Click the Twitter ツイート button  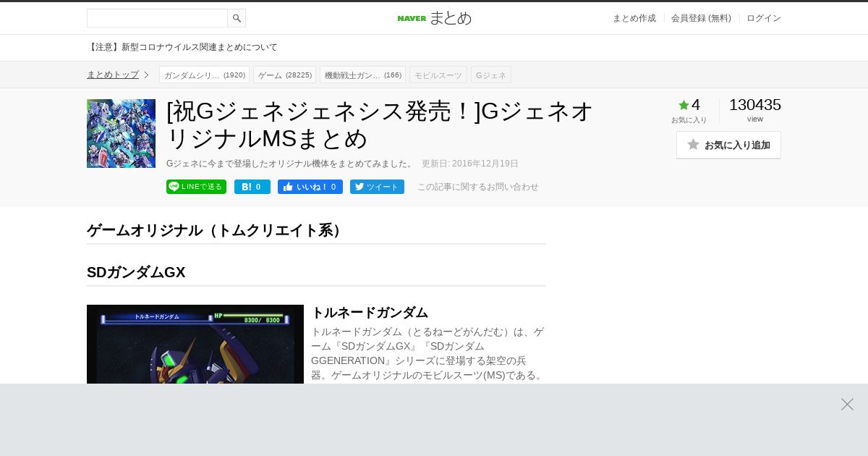377,187
